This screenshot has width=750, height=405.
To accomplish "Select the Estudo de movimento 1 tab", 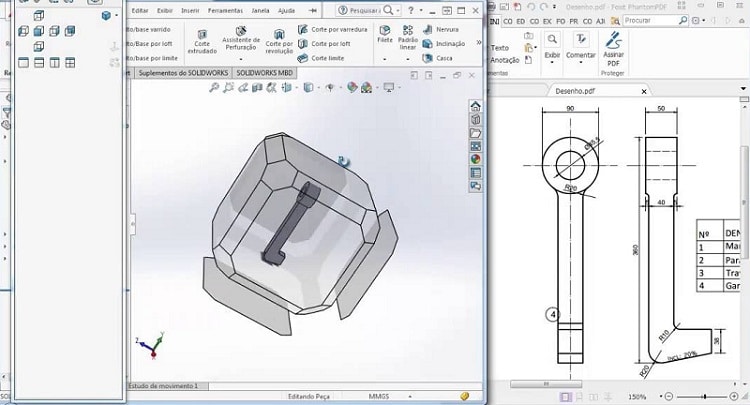I will [164, 385].
